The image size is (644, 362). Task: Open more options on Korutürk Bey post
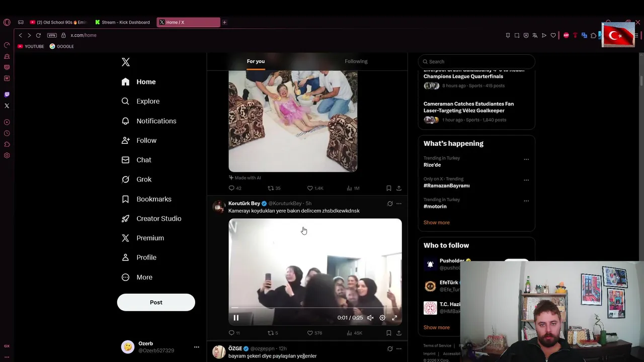[399, 204]
